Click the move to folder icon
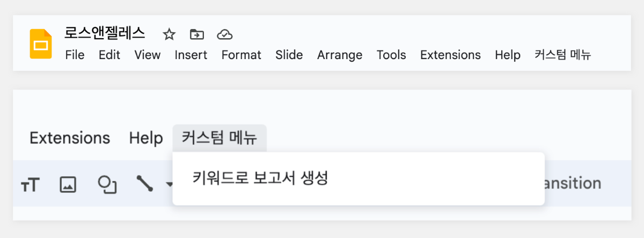This screenshot has width=644, height=238. (197, 35)
